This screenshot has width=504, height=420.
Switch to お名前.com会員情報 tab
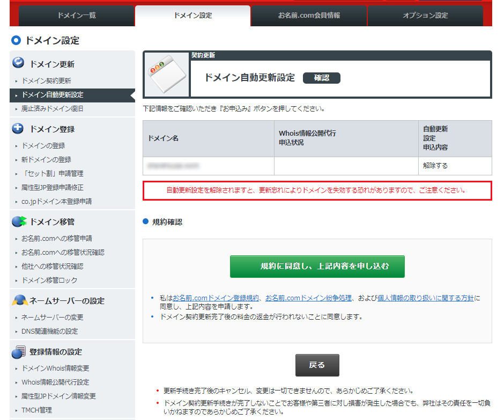[x=309, y=16]
